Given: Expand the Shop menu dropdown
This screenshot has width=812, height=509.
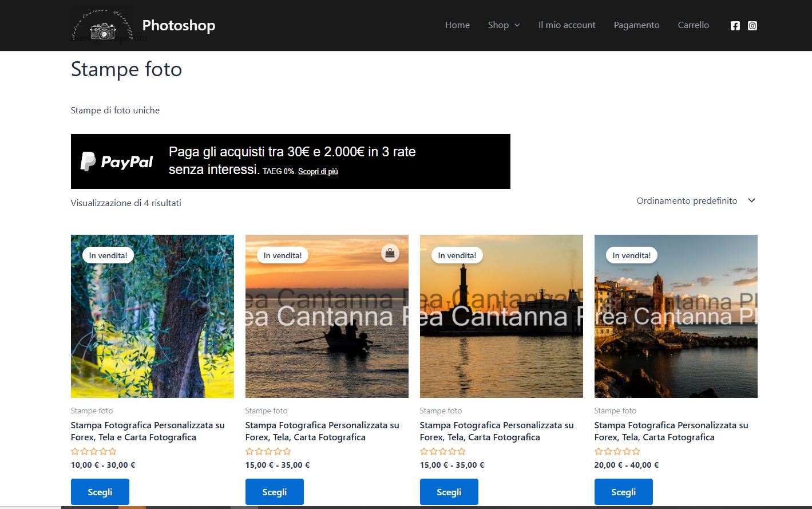Looking at the screenshot, I should coord(504,25).
